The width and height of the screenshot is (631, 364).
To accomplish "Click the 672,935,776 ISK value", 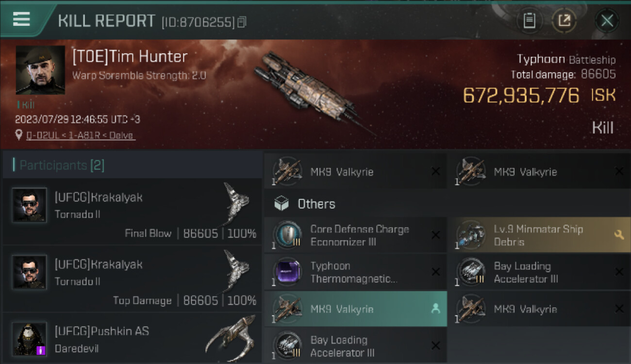I will tap(521, 96).
